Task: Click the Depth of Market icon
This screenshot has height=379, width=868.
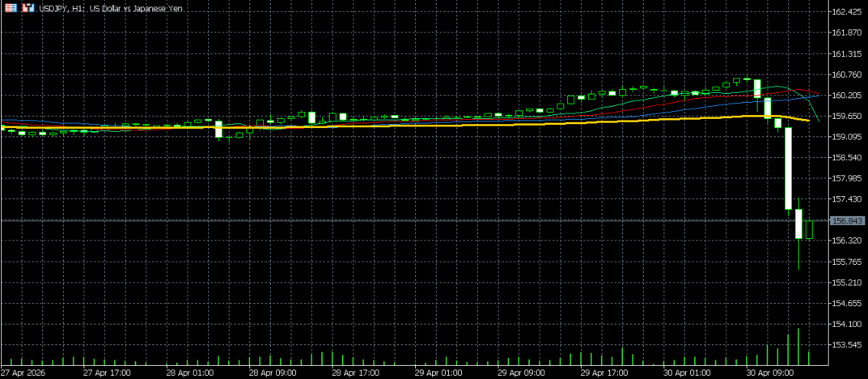Action: pyautogui.click(x=28, y=8)
